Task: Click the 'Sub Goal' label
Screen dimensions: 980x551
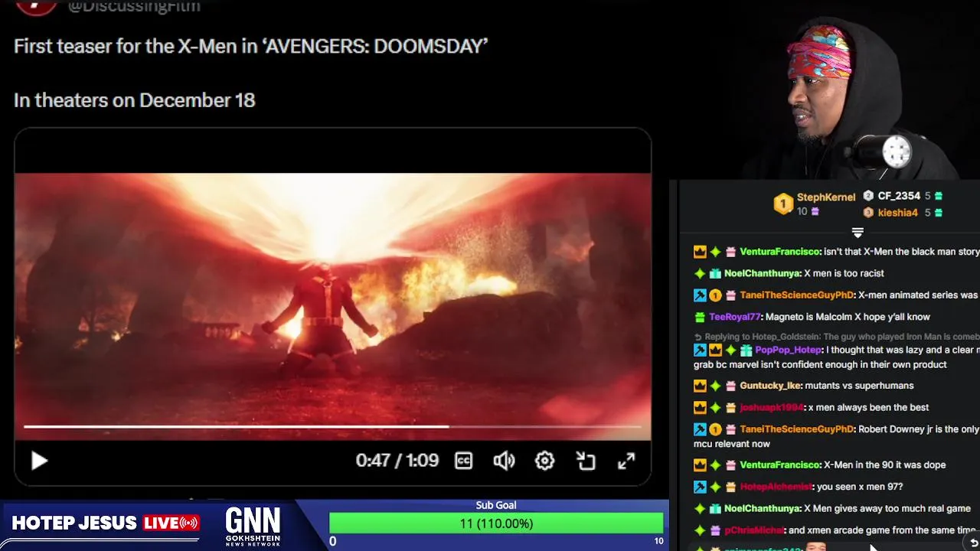Action: (496, 505)
